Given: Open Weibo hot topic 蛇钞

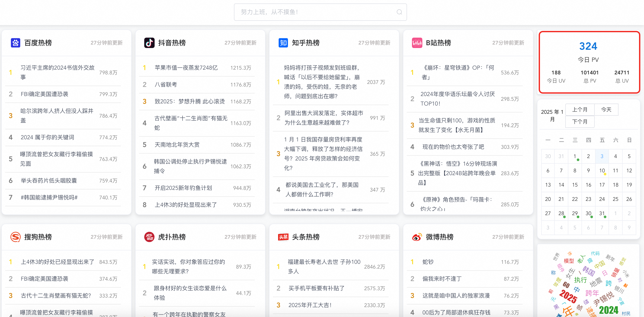Looking at the screenshot, I should 428,262.
